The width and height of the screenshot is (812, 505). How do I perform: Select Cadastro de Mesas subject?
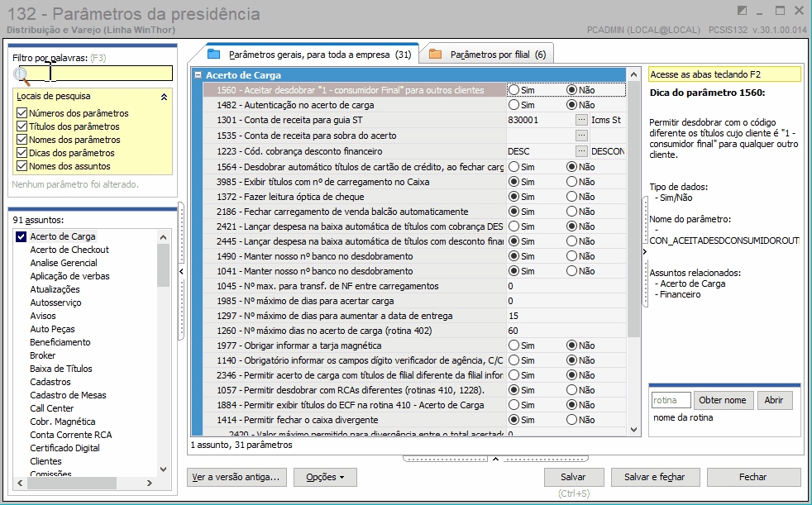[68, 395]
